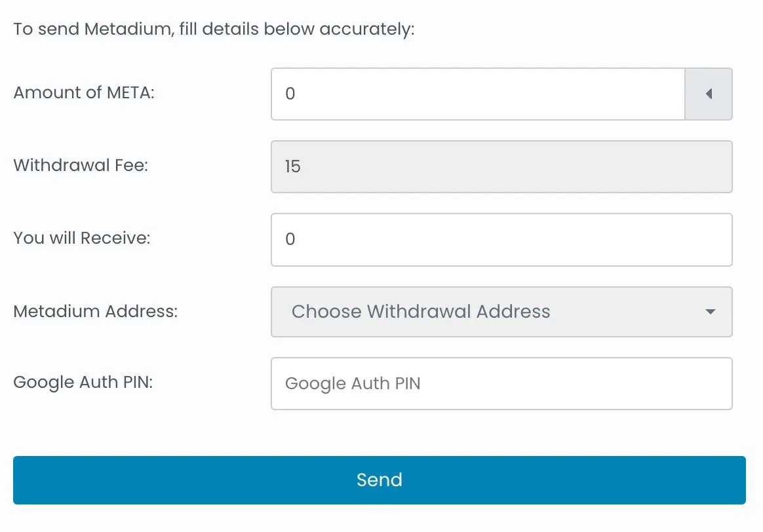Screen dimensions: 763x532
Task: Click the 0 value in You will Receive
Action: coord(290,240)
